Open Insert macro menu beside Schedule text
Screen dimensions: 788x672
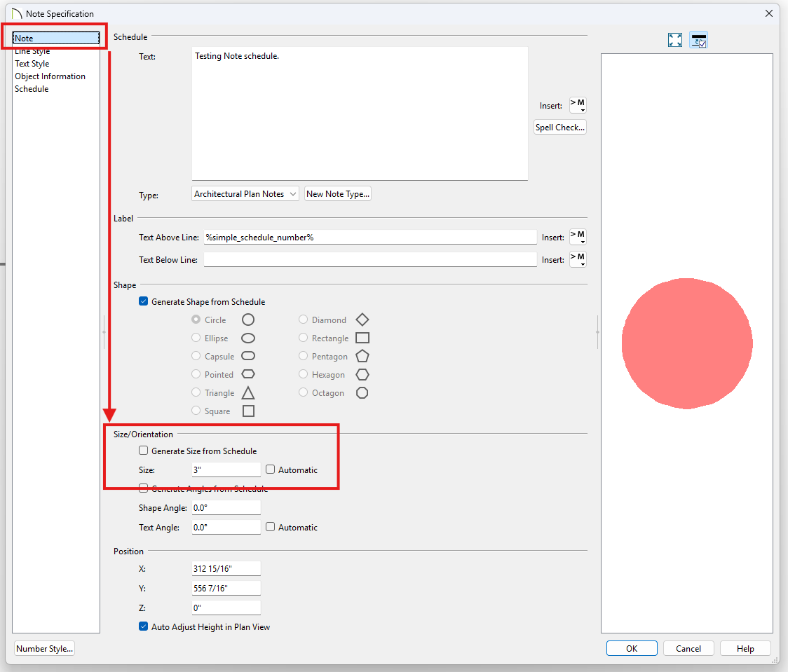pos(578,105)
